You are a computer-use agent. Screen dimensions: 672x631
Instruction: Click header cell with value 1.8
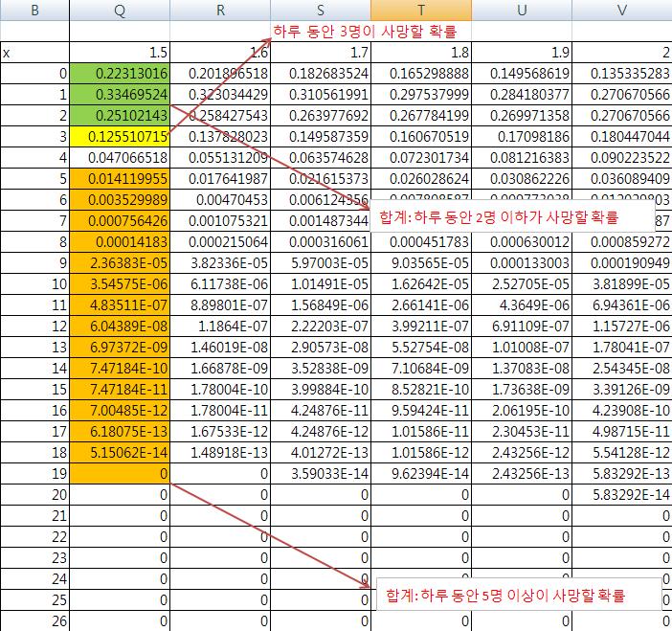coord(421,53)
